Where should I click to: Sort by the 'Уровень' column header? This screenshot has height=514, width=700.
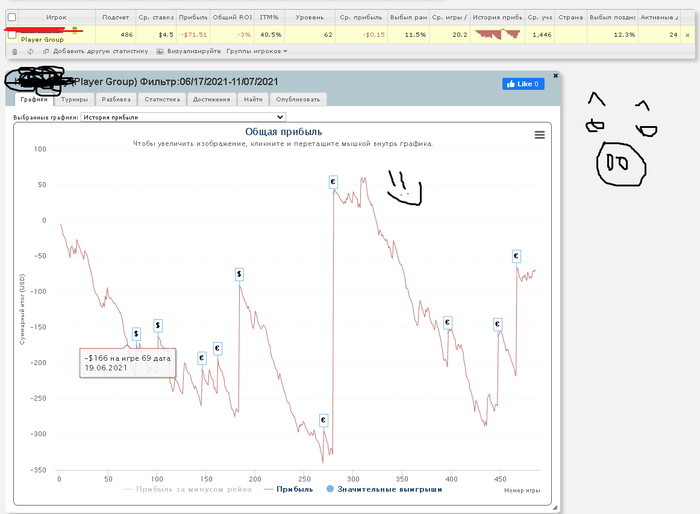(x=309, y=17)
